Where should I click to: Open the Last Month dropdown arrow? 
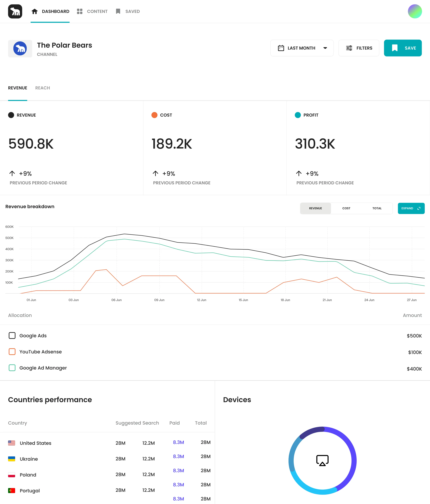coord(325,48)
